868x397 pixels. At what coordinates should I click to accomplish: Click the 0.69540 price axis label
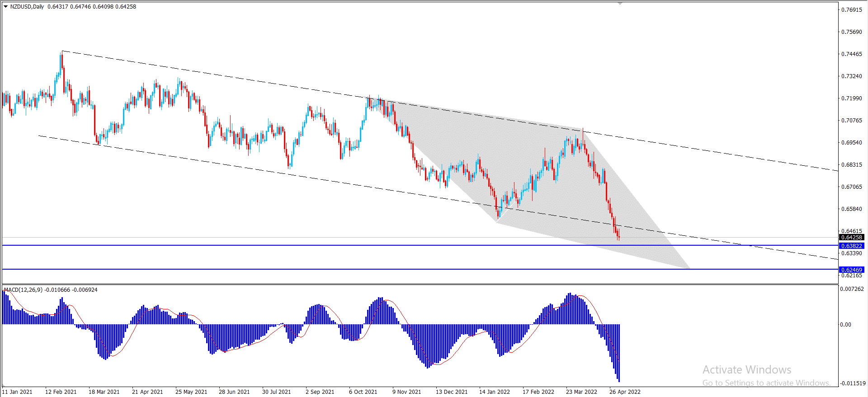coord(852,142)
